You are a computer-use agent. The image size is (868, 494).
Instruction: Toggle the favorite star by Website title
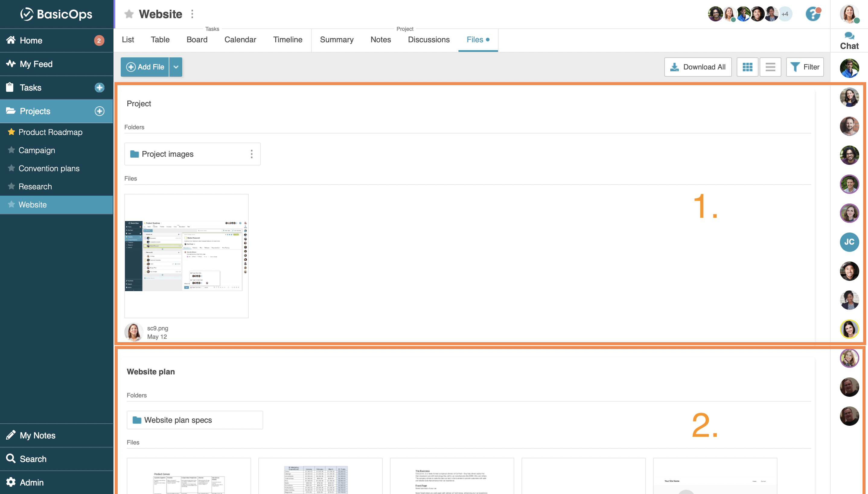[129, 14]
